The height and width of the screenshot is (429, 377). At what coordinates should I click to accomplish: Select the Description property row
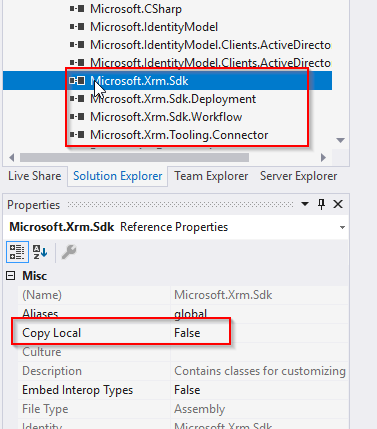coord(183,371)
